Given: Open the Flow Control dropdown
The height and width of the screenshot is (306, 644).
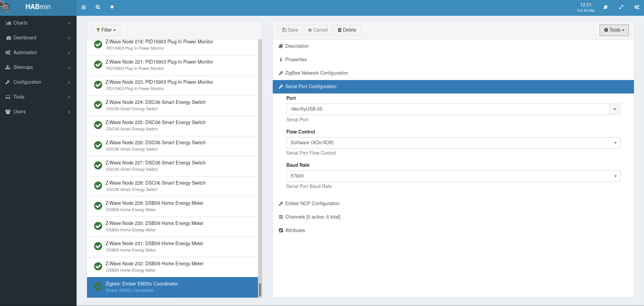Looking at the screenshot, I should point(453,143).
